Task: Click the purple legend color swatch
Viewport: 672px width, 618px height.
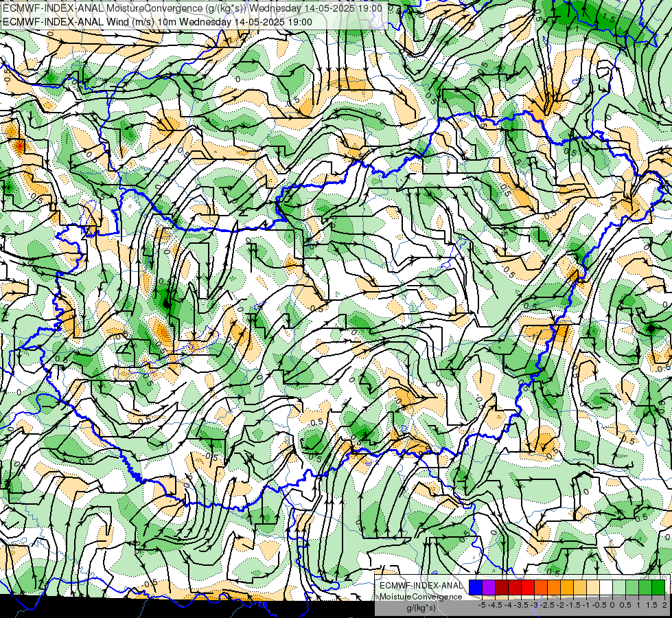Action: tap(489, 588)
